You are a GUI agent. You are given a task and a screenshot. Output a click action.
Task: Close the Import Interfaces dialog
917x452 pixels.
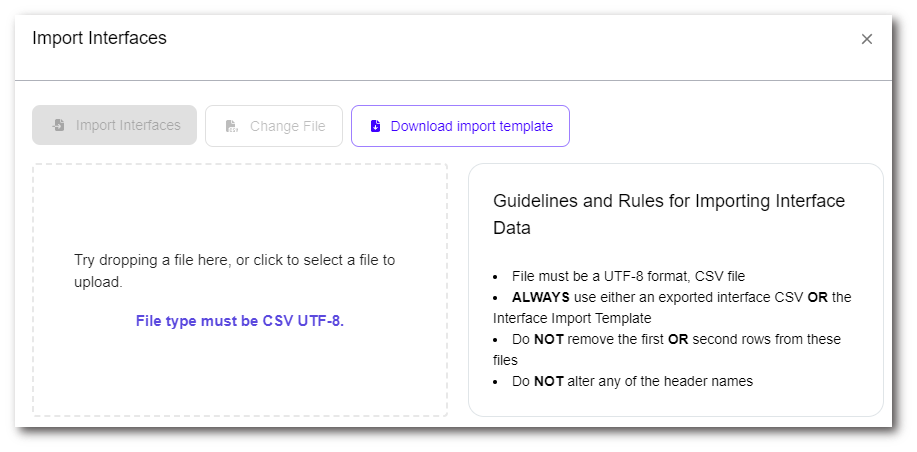[867, 39]
